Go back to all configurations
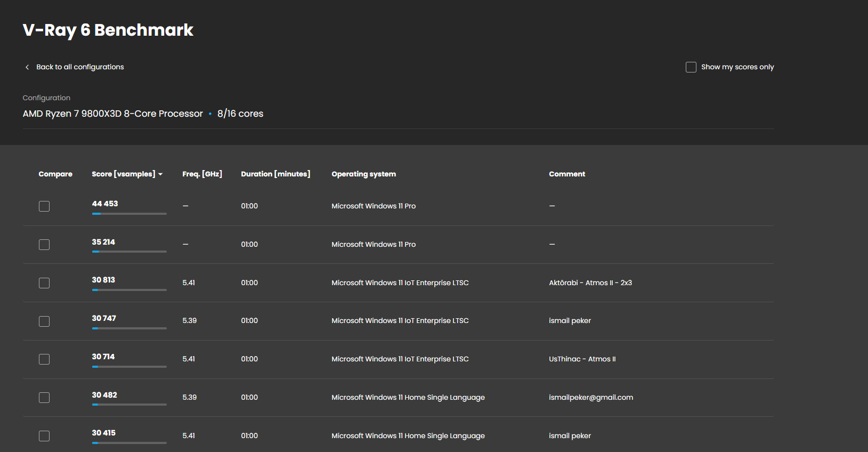Image resolution: width=868 pixels, height=452 pixels. click(x=80, y=67)
